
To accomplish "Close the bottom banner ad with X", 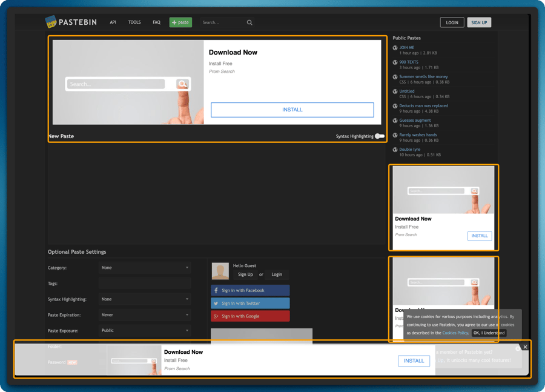I will click(x=525, y=347).
